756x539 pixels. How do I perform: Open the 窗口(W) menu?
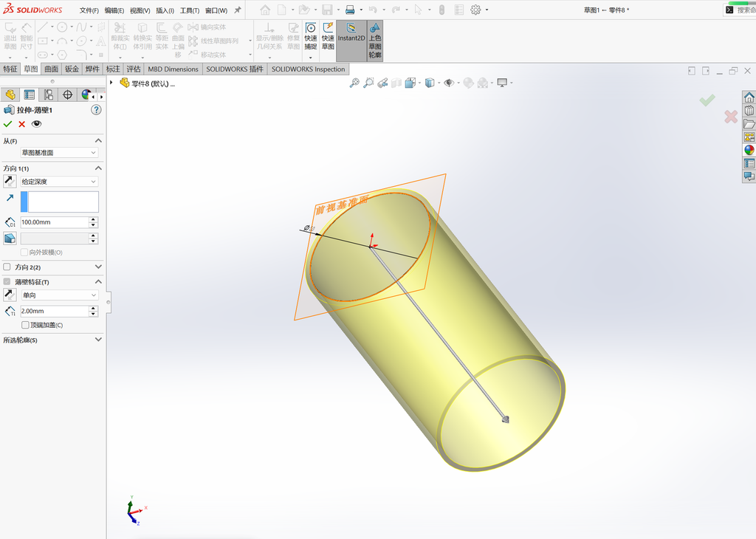(216, 10)
